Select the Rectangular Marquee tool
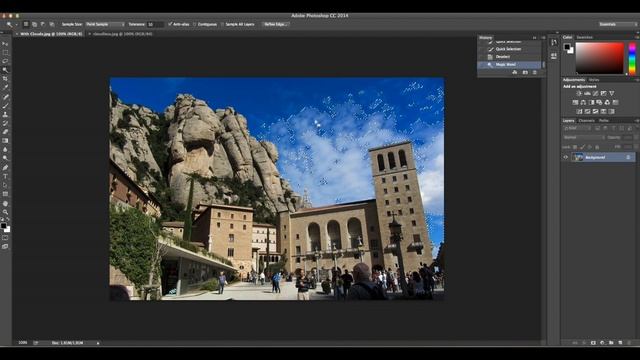Screen dimensions: 640x360 click(x=5, y=53)
